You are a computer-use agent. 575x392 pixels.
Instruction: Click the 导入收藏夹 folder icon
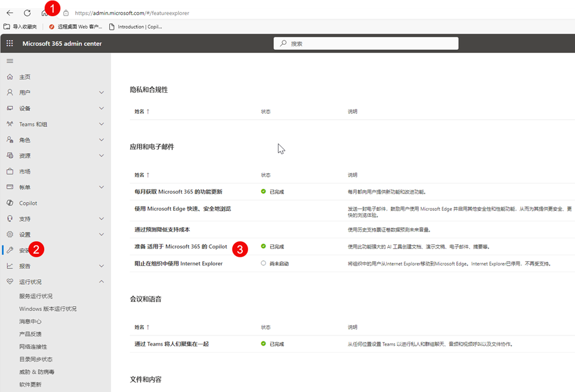(7, 26)
